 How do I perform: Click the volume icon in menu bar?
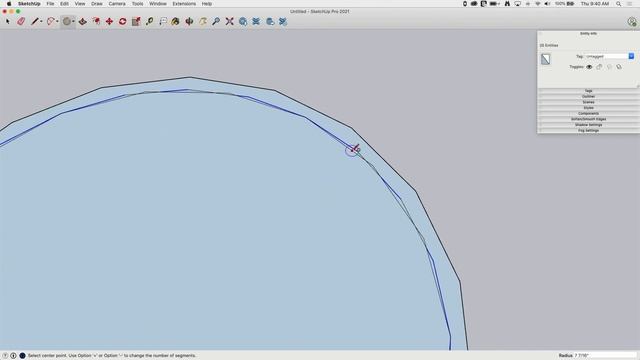point(547,4)
